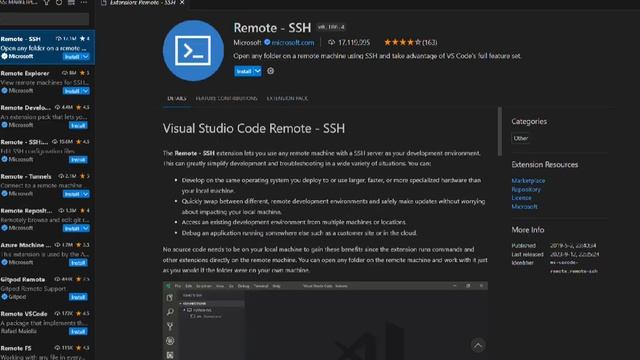Click the Gitpod Remote download count icon

57,279
